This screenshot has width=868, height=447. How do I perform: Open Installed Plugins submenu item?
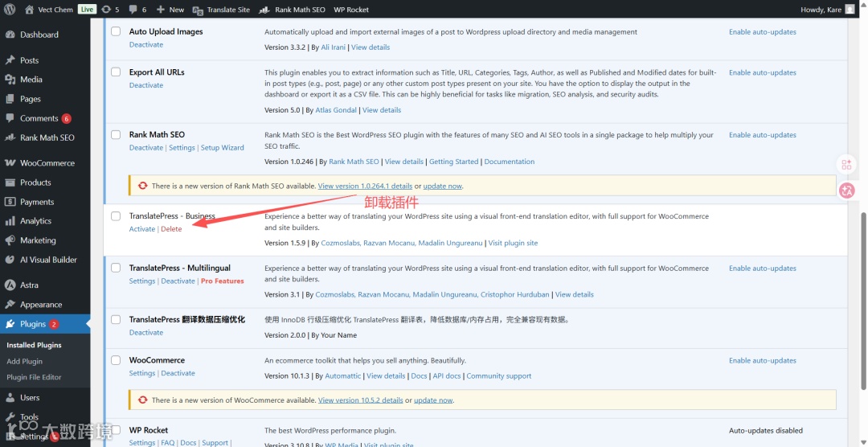click(34, 345)
